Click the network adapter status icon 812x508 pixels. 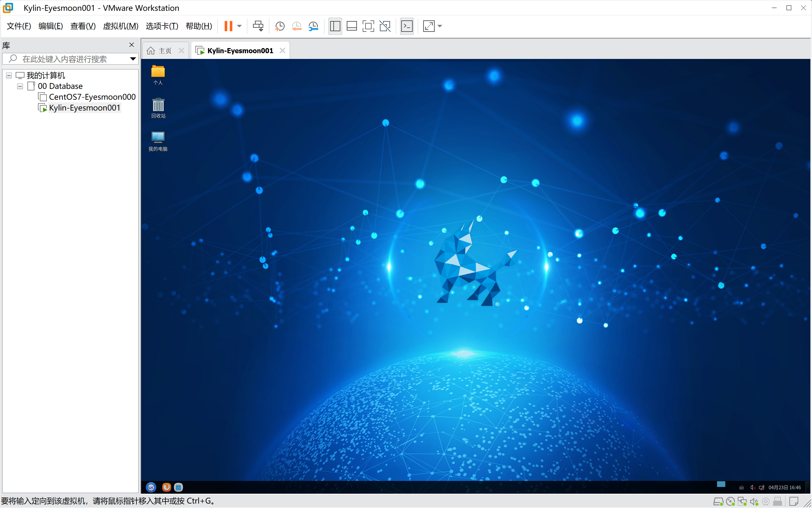point(742,502)
